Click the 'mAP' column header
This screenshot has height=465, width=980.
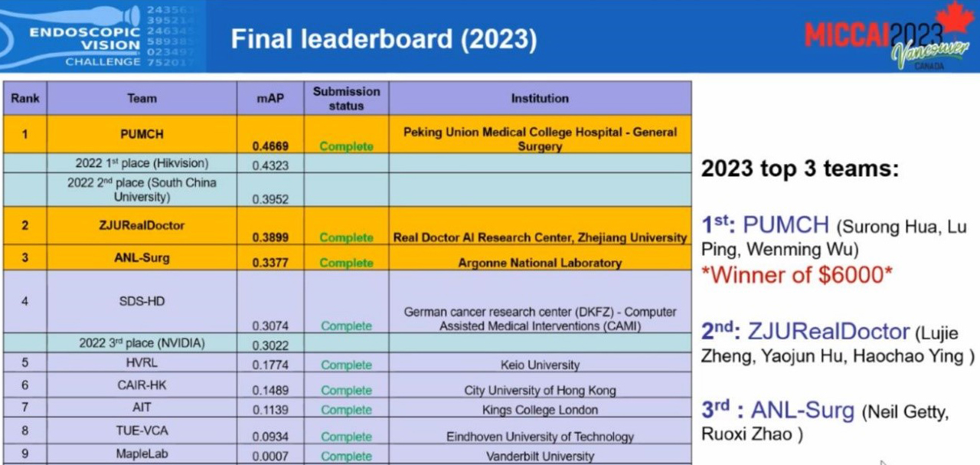(x=270, y=98)
